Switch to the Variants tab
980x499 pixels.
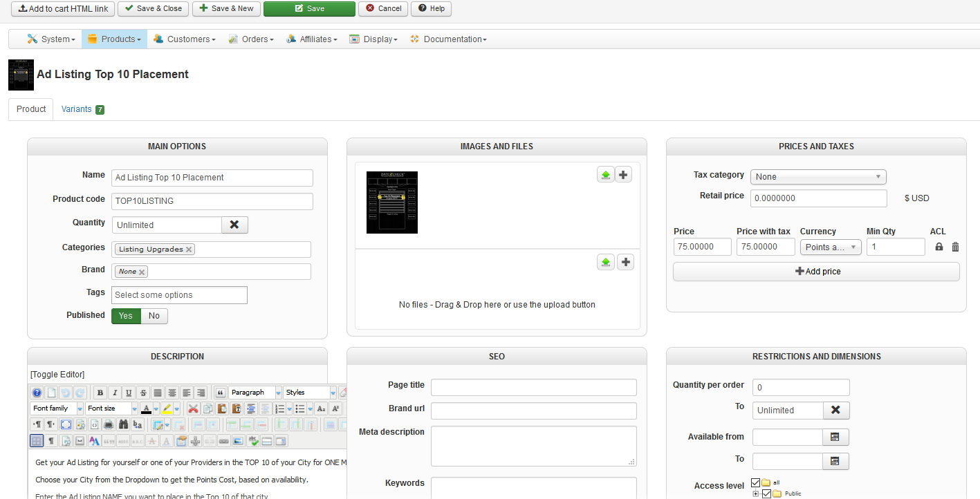coord(82,109)
